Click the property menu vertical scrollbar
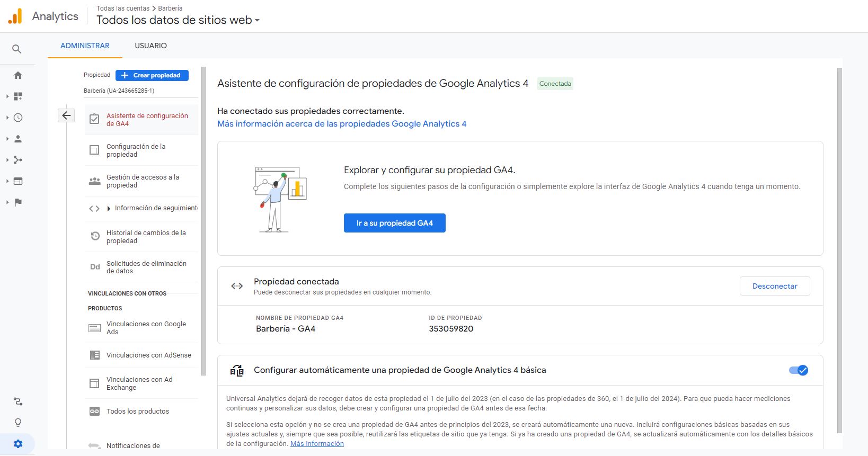 point(203,222)
